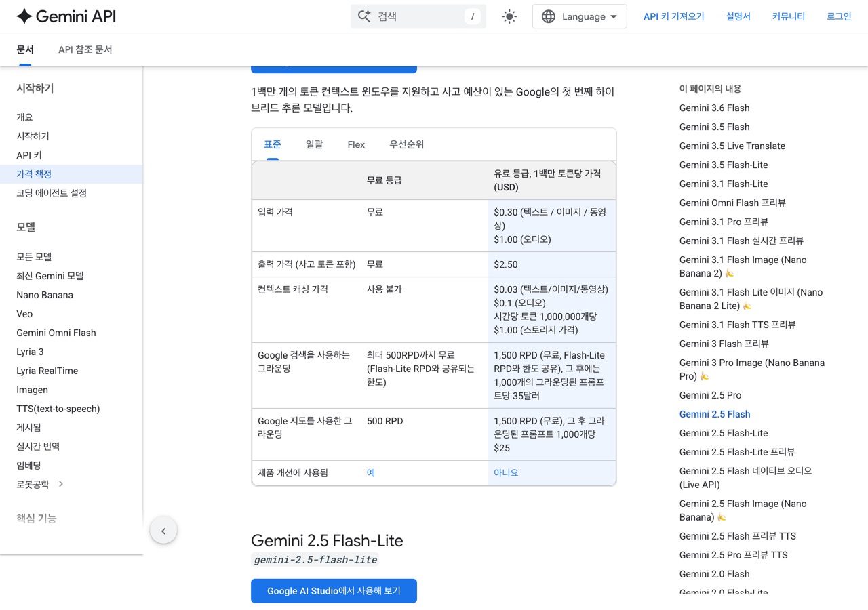Jump to Gemini 2.0 Flash section
Screen dimensions: 868x610
click(715, 574)
